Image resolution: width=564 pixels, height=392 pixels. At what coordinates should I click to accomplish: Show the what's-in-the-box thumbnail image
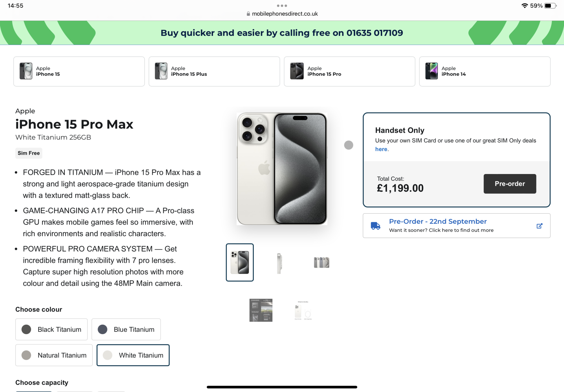pos(303,310)
